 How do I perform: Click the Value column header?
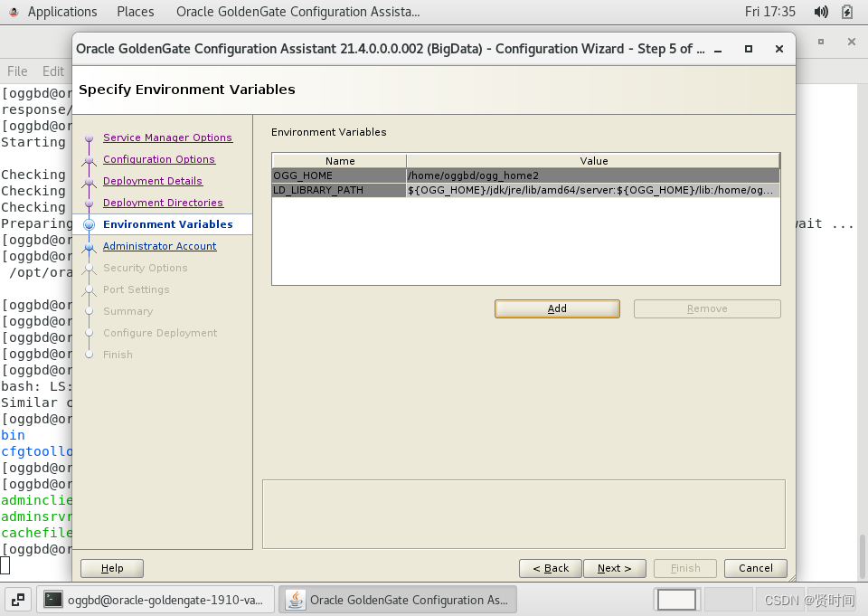pyautogui.click(x=593, y=161)
